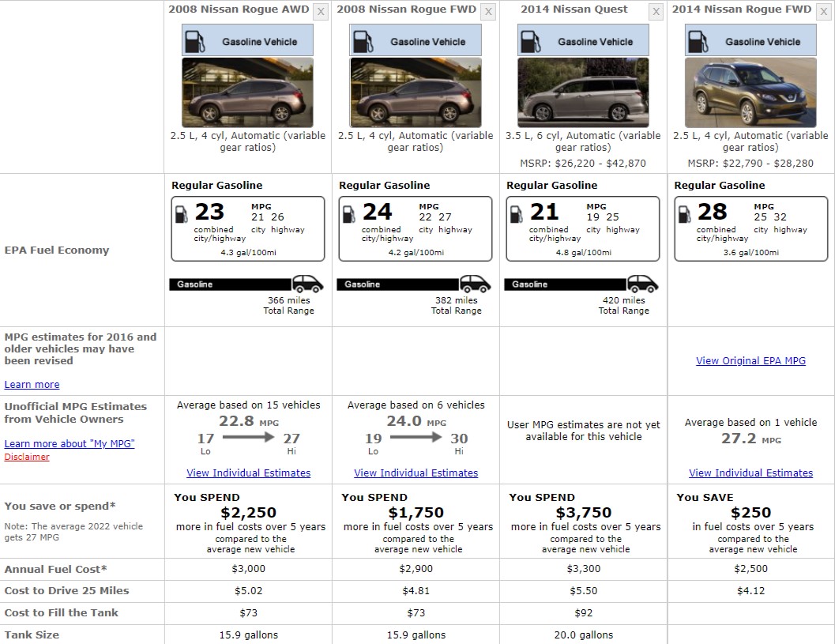835x644 pixels.
Task: Click the 3.6 gal/100mi fuel economy box
Action: [750, 228]
